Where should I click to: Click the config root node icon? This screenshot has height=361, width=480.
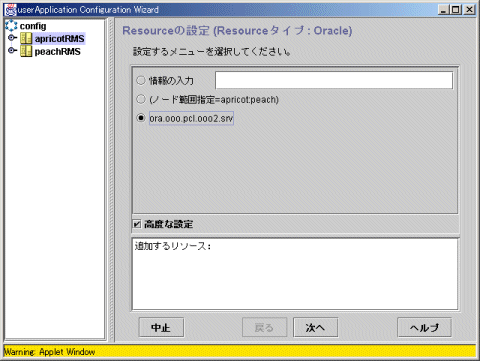pos(11,26)
